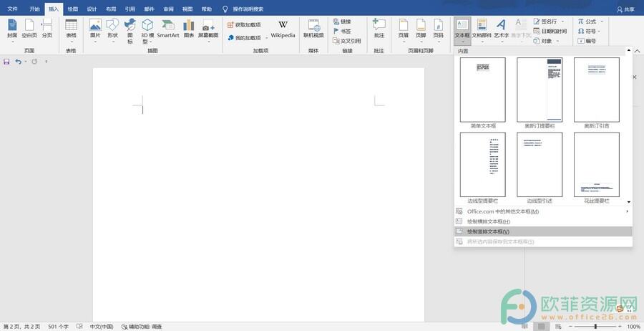Image resolution: width=644 pixels, height=331 pixels.
Task: Click the 联机视频 (Online Video) icon
Action: click(x=313, y=27)
